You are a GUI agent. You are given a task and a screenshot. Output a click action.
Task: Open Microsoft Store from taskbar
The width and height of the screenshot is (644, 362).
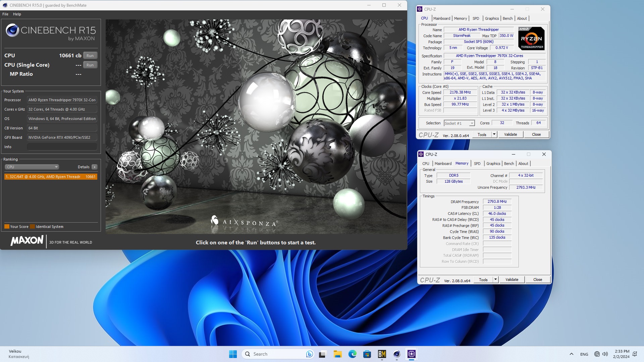(x=367, y=354)
